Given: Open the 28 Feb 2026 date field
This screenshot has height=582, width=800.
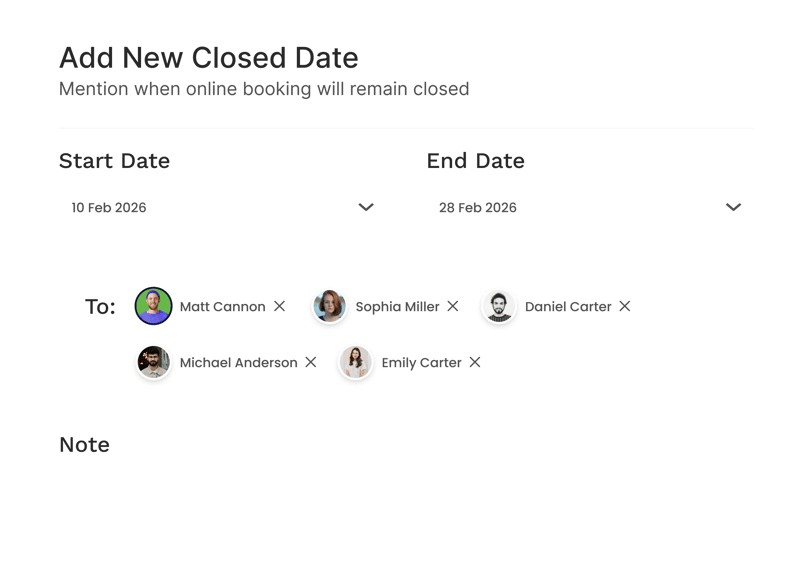Looking at the screenshot, I should pyautogui.click(x=478, y=208).
